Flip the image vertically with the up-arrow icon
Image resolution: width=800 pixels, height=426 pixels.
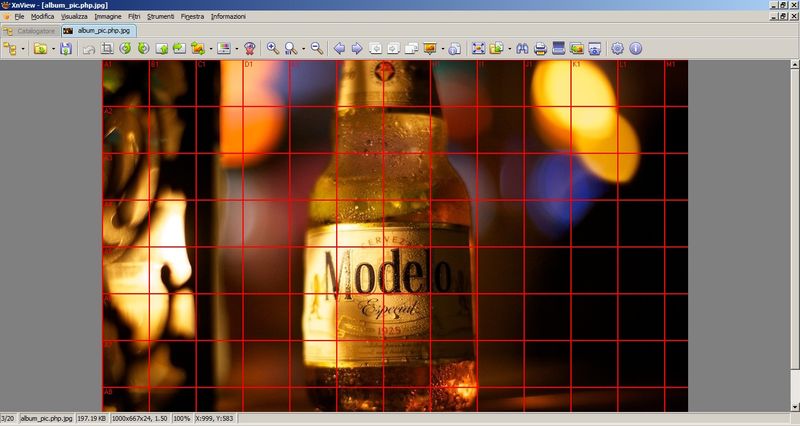[162, 48]
